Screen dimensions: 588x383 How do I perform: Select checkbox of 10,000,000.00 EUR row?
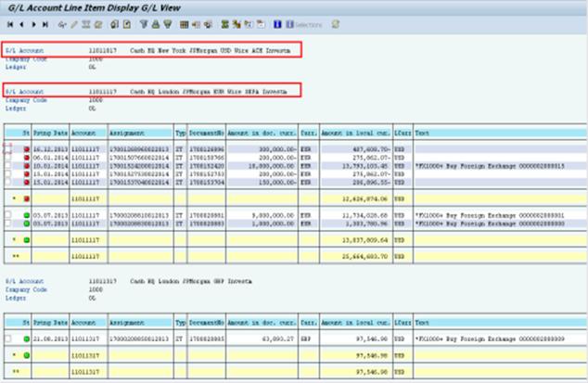point(7,166)
